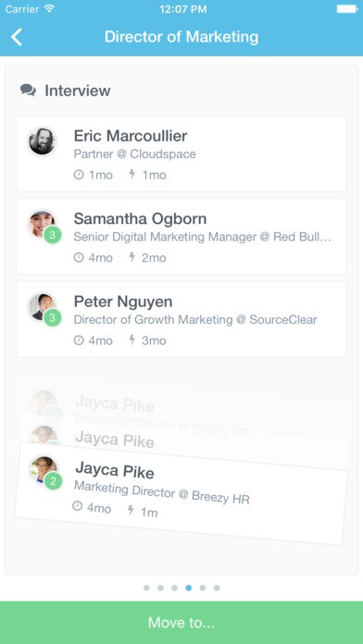Tap the Interview chat bubbles icon

point(28,91)
